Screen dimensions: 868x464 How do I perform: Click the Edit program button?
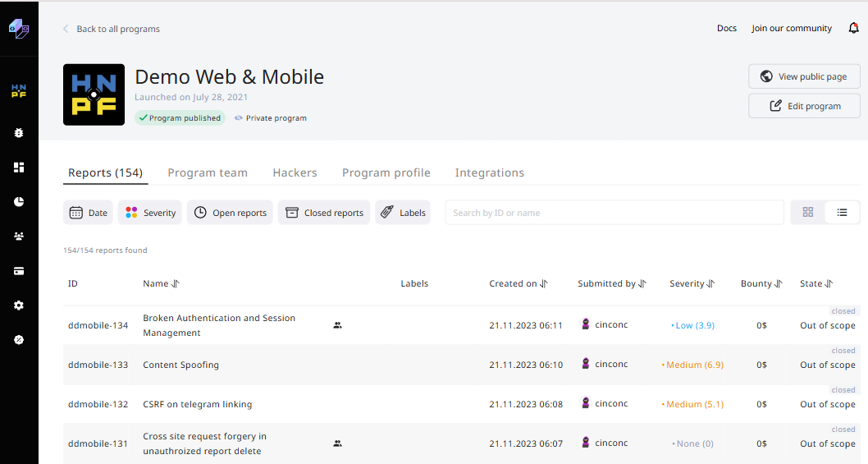(804, 106)
